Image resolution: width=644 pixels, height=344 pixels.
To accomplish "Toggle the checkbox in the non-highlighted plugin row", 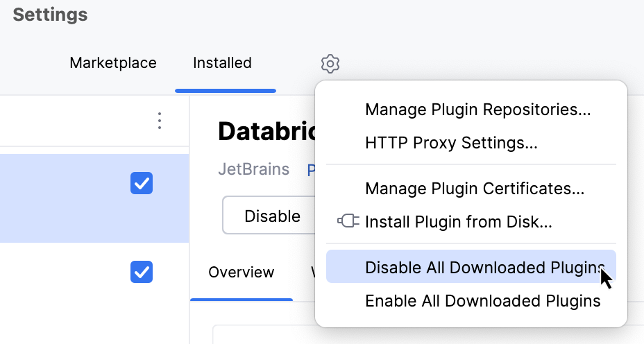I will [x=142, y=272].
